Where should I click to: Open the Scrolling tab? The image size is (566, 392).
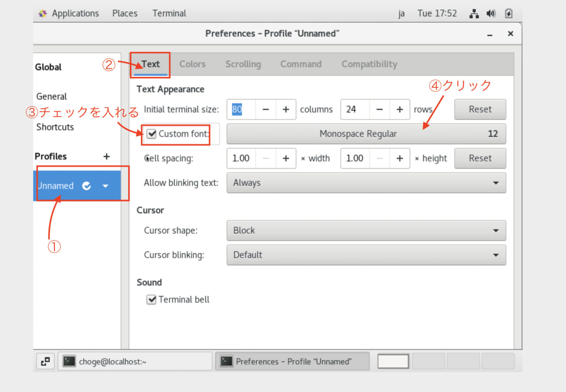pos(243,64)
